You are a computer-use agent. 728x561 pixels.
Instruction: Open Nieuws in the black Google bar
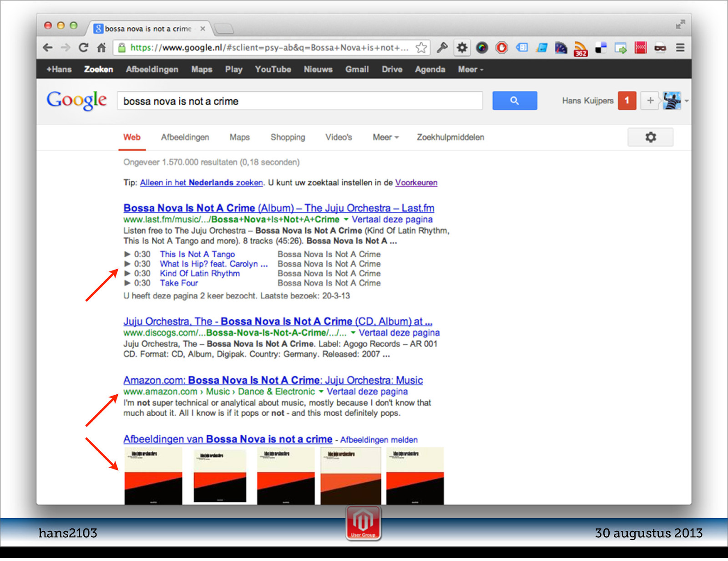pos(318,69)
